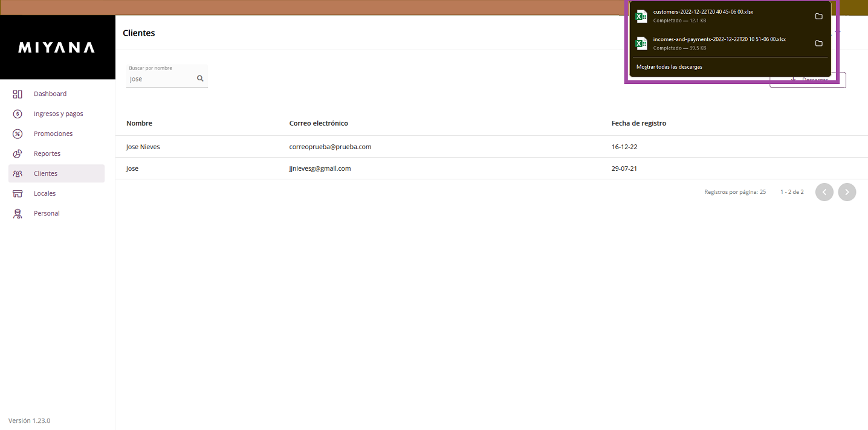Select the Nombre column header
The height and width of the screenshot is (430, 868).
[x=139, y=123]
